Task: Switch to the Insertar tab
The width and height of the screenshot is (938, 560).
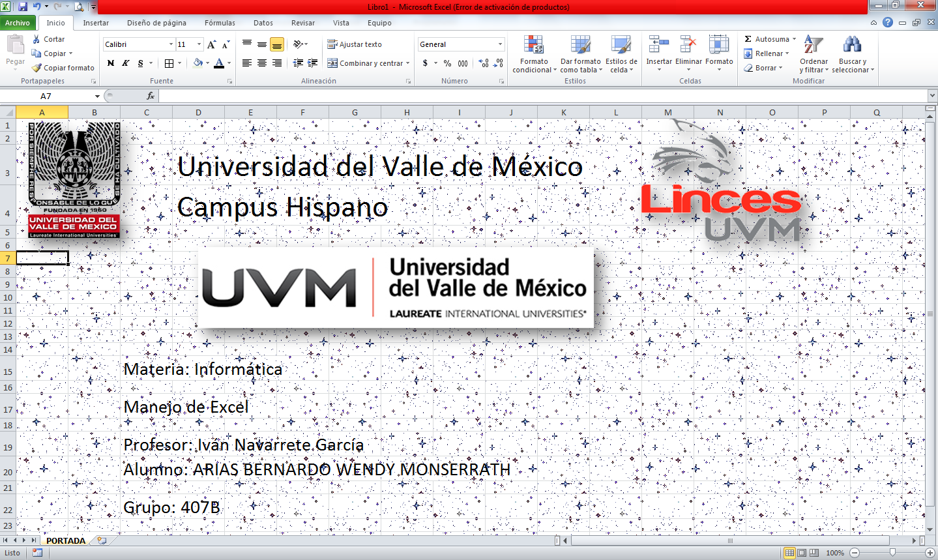Action: tap(96, 23)
